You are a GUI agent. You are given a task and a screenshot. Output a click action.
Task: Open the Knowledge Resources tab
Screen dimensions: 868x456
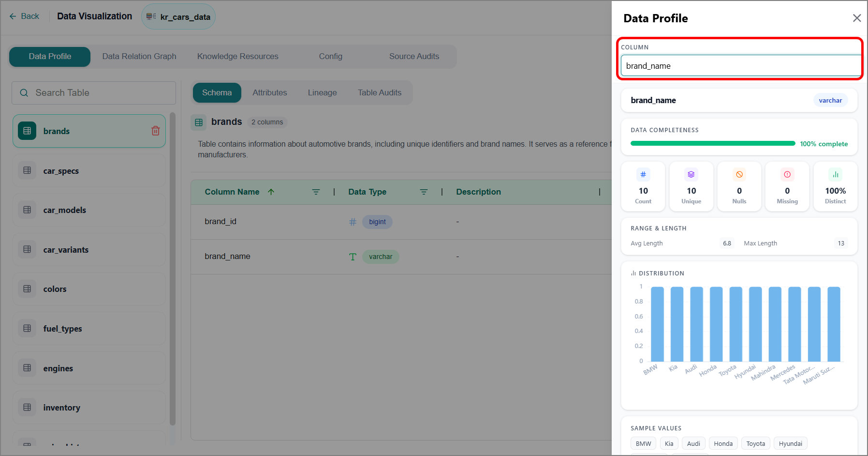238,57
